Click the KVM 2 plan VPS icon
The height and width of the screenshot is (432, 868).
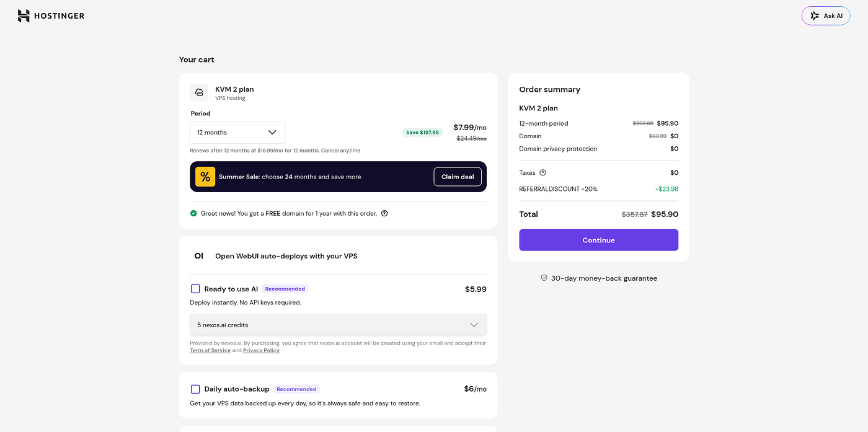(x=199, y=92)
